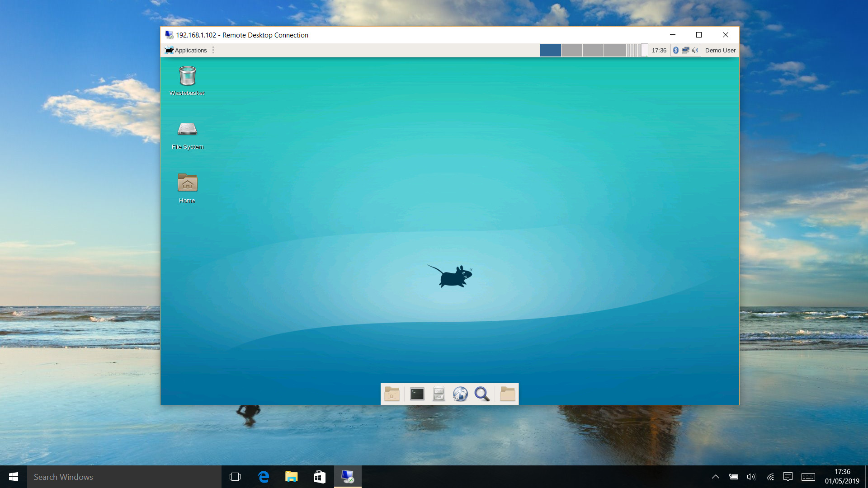Show hidden icons in Windows system tray

pos(715,477)
